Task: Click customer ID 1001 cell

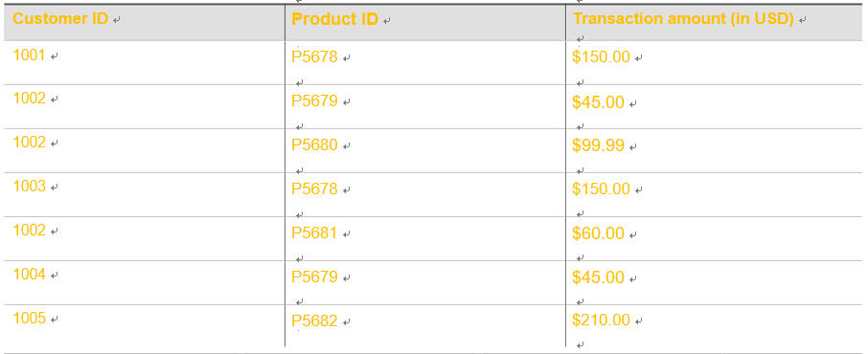Action: 144,62
